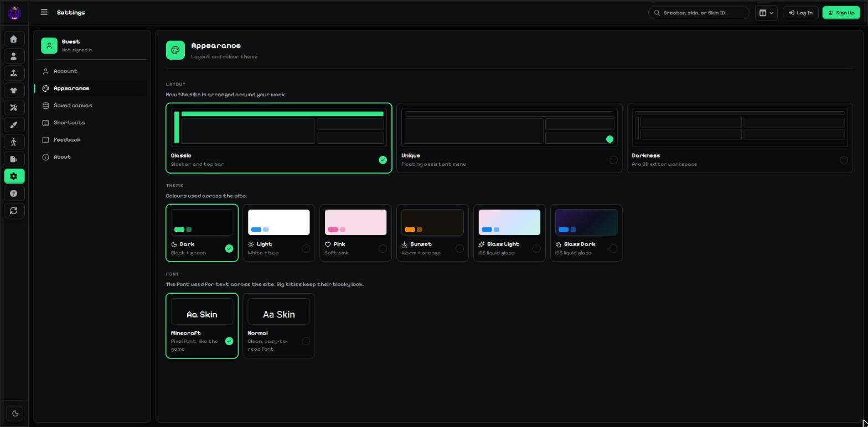Select the Unique layout radio button
The image size is (868, 427).
(613, 160)
